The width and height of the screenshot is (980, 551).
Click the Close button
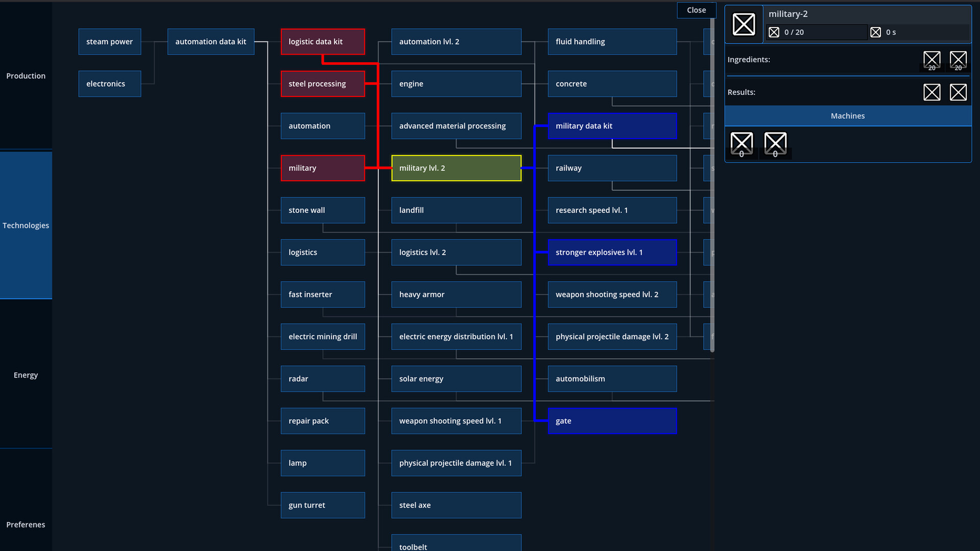click(x=696, y=10)
